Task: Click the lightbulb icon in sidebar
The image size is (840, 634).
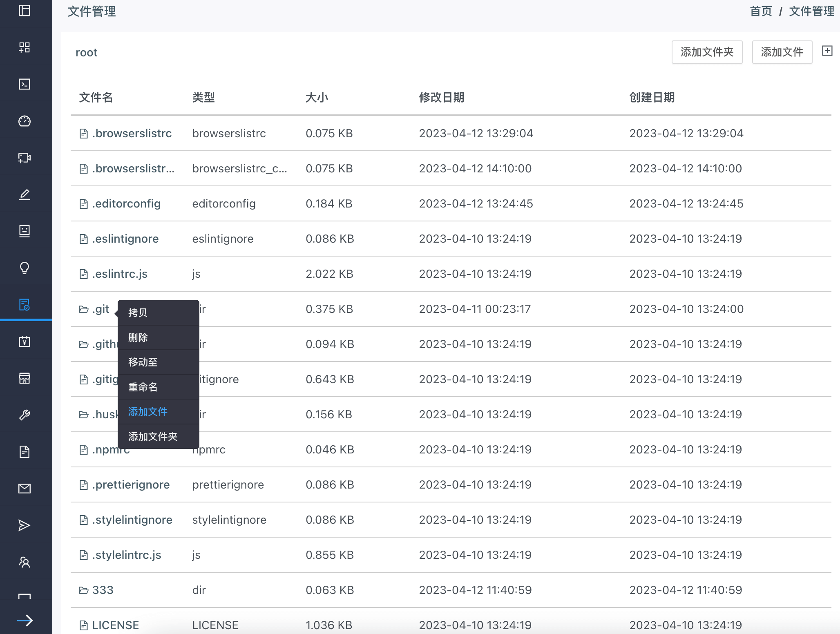Action: (x=25, y=268)
